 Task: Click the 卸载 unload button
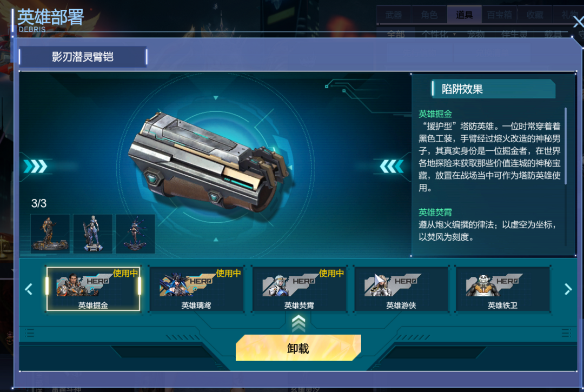point(298,348)
